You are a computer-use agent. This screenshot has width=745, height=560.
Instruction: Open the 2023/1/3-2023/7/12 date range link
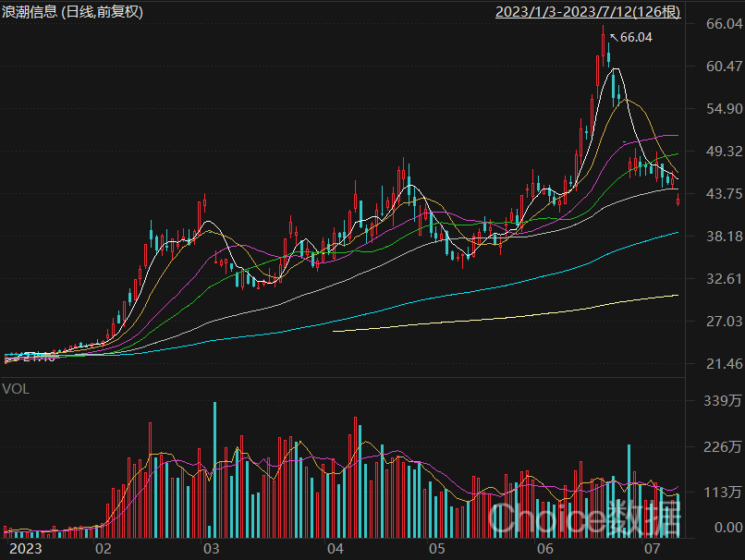click(x=588, y=11)
